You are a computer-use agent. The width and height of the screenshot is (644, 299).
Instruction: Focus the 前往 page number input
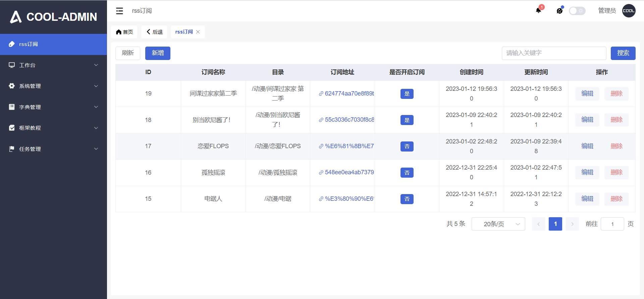pos(612,224)
